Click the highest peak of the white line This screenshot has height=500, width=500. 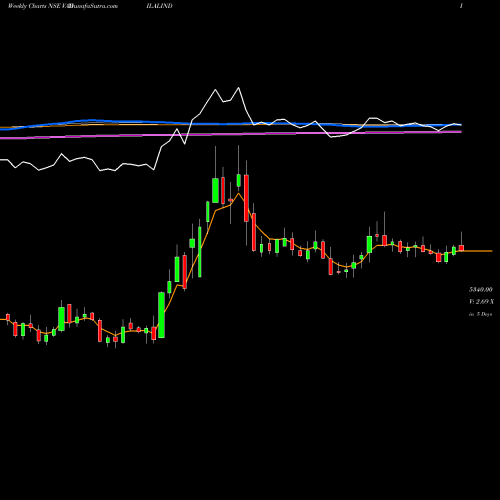pyautogui.click(x=238, y=88)
